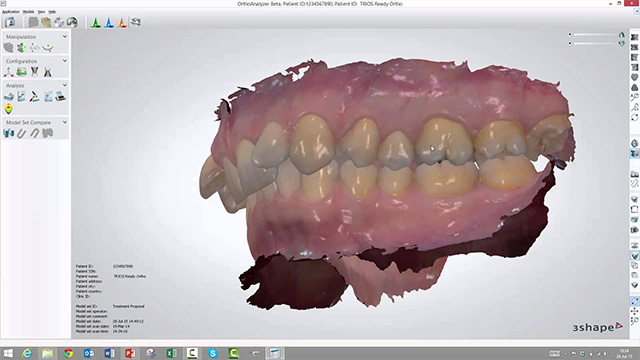The height and width of the screenshot is (360, 640).
Task: Click the first paperclip icon under Model Set Compare
Action: 22,133
